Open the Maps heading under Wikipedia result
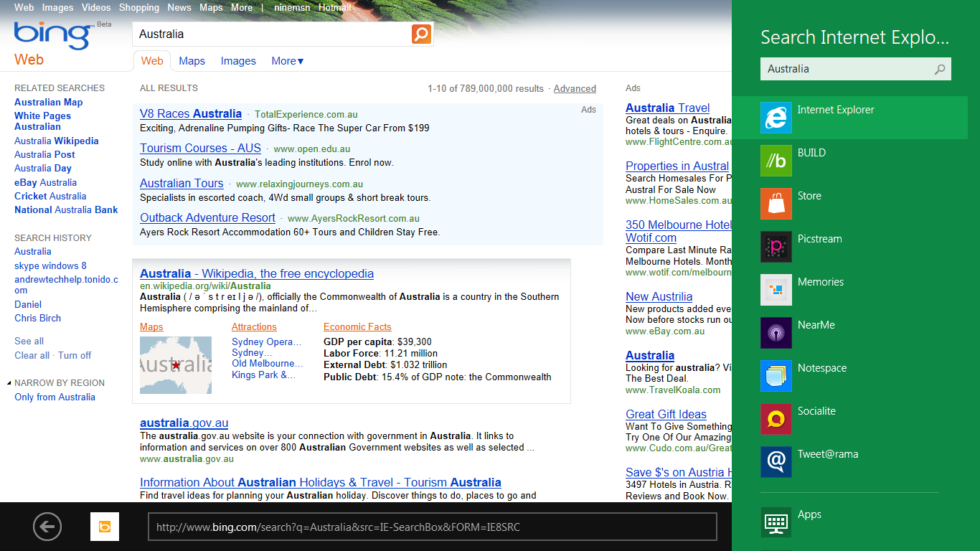 click(x=151, y=326)
